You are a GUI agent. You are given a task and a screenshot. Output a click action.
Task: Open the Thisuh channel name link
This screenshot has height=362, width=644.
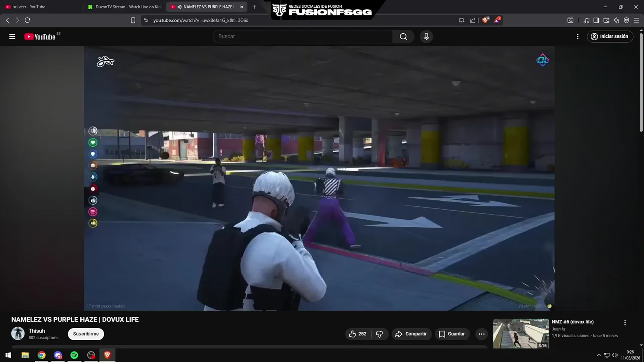[x=37, y=331]
